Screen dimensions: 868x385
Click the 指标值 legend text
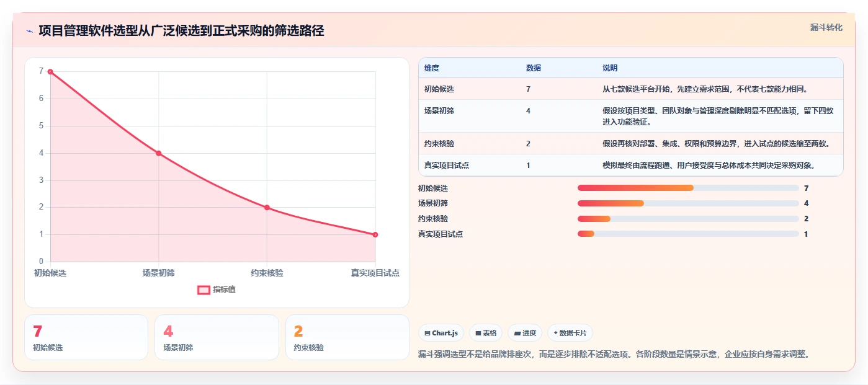(224, 290)
